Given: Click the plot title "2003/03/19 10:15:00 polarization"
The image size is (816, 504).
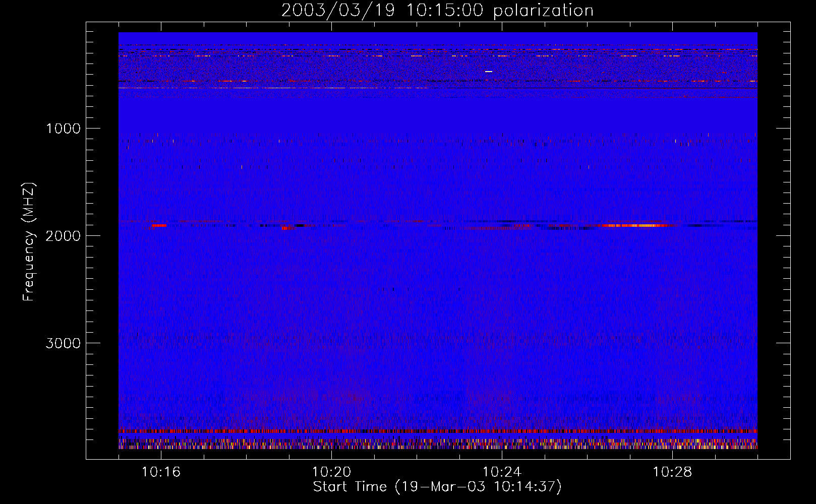Looking at the screenshot, I should point(437,10).
